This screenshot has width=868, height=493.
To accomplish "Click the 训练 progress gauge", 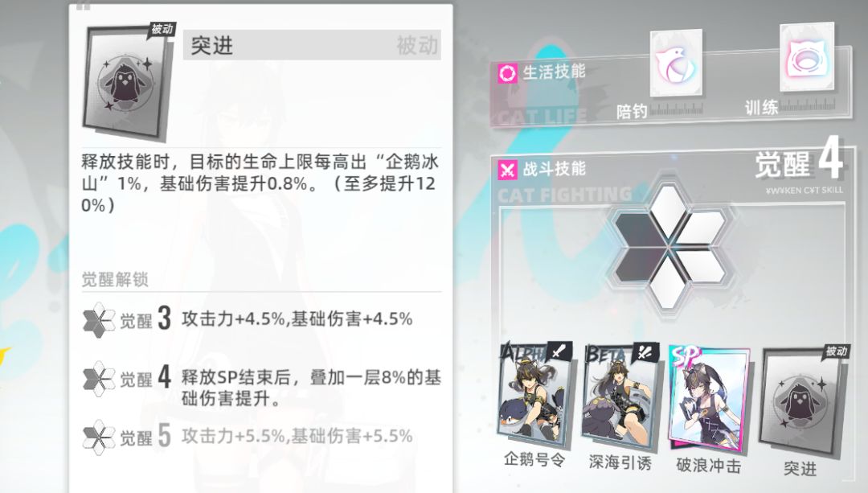I will point(808,104).
